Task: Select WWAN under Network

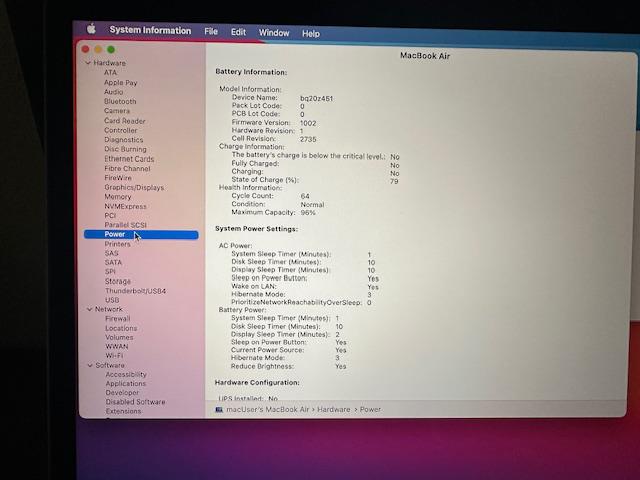Action: coord(117,347)
